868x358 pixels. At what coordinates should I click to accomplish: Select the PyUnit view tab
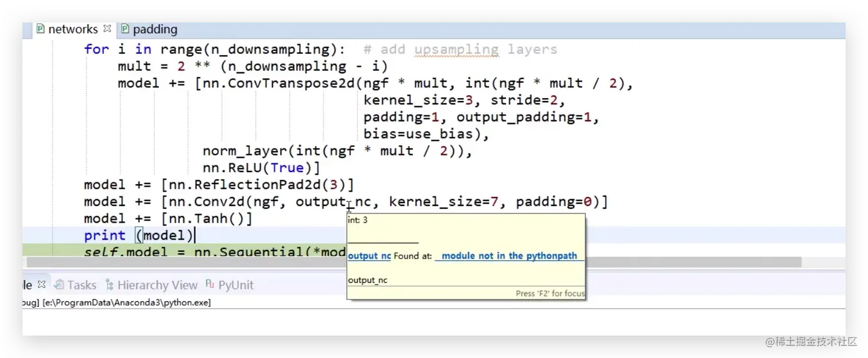[x=230, y=285]
